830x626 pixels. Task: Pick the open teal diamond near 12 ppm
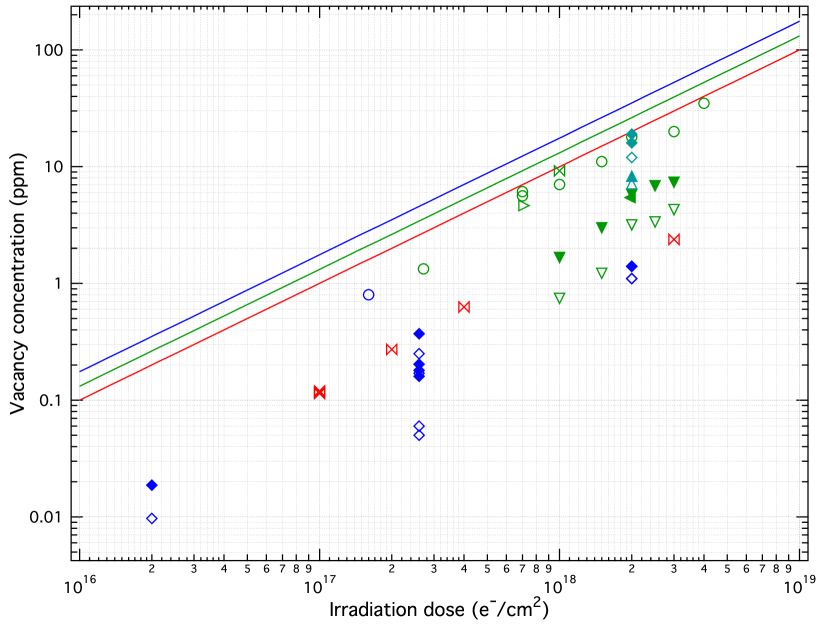pyautogui.click(x=631, y=157)
